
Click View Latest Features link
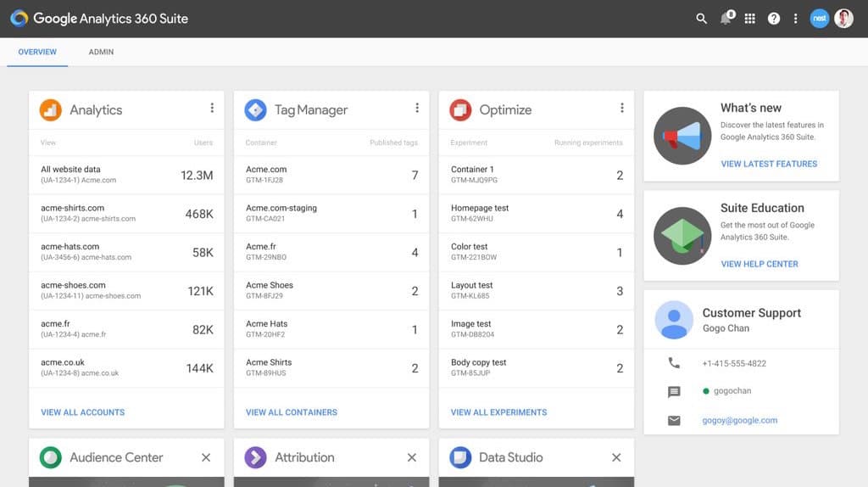[769, 164]
